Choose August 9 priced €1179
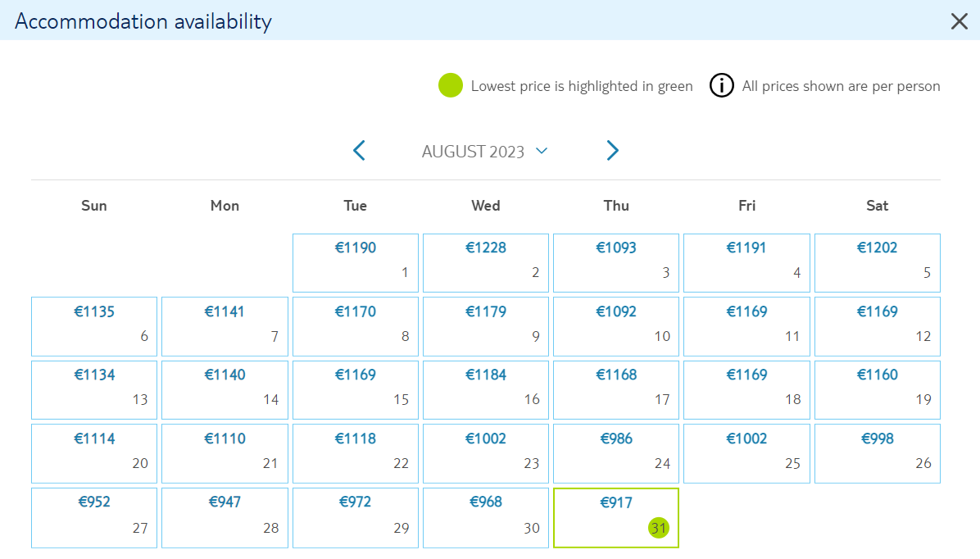The width and height of the screenshot is (980, 559). pyautogui.click(x=486, y=326)
